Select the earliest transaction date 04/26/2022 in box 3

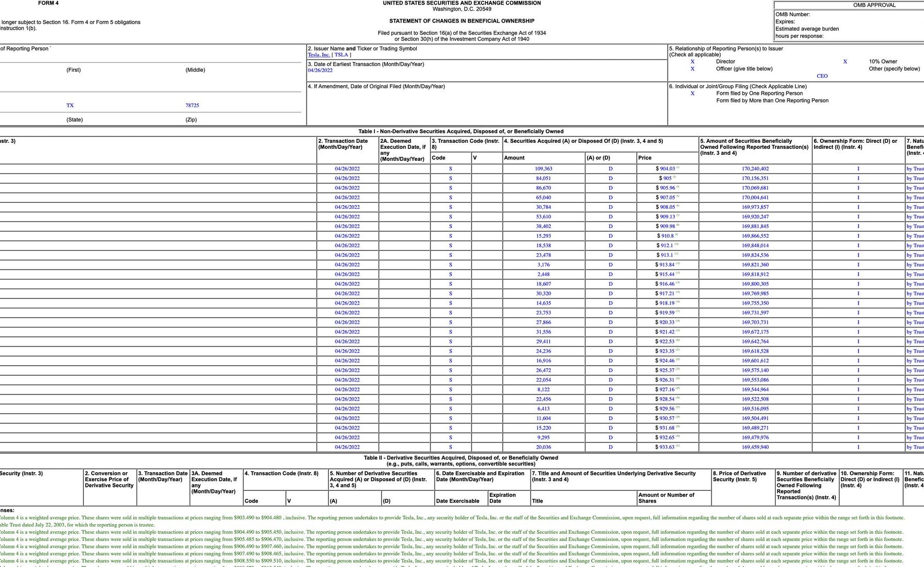click(x=320, y=71)
